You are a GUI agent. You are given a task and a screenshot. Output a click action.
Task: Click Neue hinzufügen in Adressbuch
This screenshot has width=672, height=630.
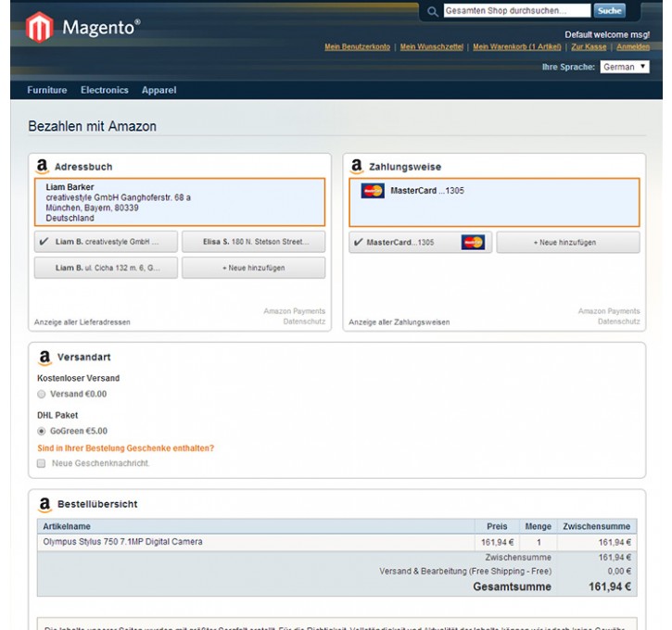point(254,268)
